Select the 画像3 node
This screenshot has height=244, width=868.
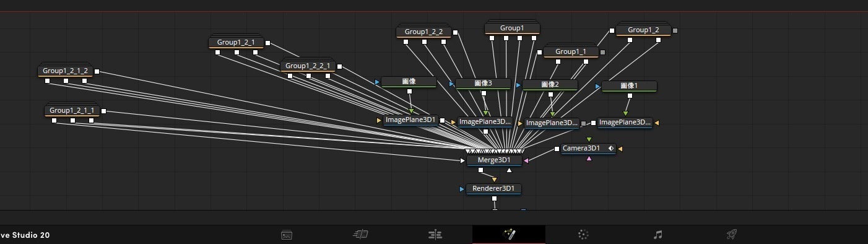pyautogui.click(x=484, y=83)
